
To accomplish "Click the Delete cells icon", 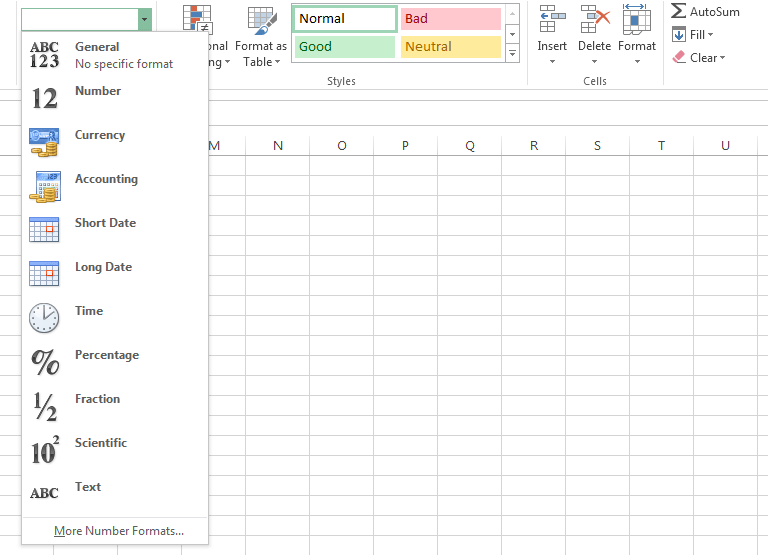I will tap(595, 19).
